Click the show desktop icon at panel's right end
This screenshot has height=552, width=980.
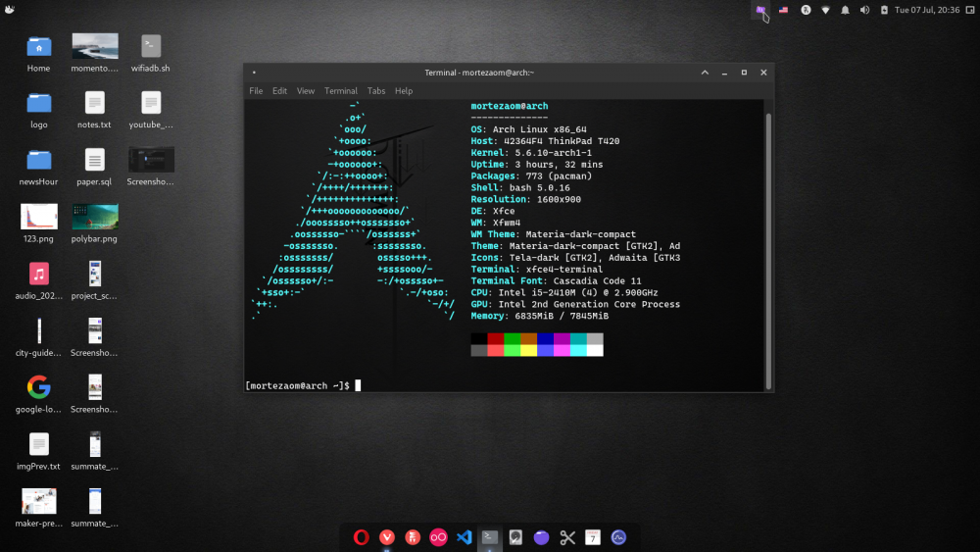[x=970, y=10]
